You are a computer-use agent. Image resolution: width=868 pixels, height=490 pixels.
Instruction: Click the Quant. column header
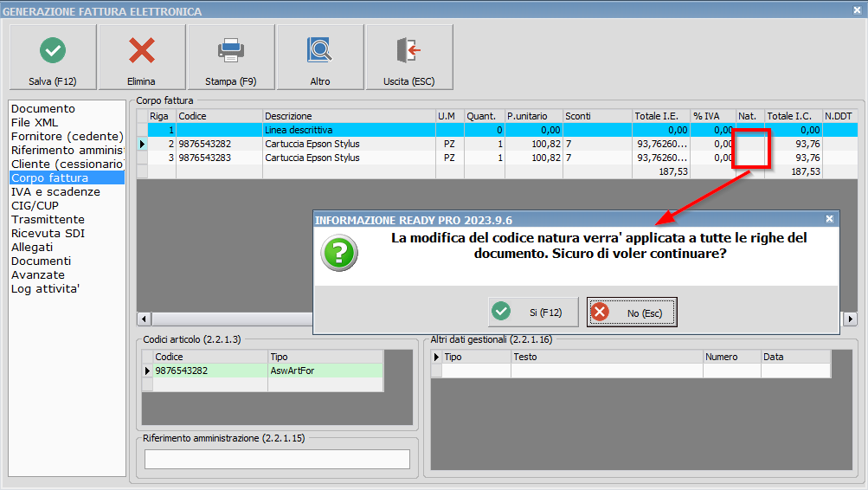point(485,116)
